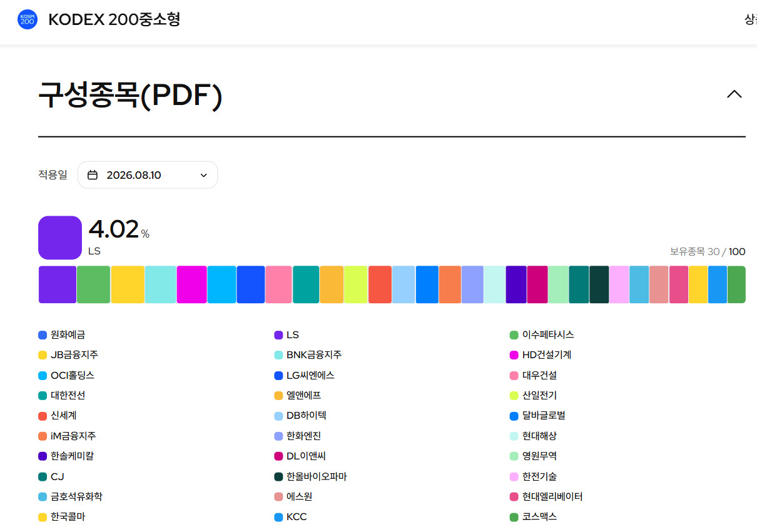
Task: Select the darkest green 한올바이오파마 bar segment
Action: click(x=599, y=284)
